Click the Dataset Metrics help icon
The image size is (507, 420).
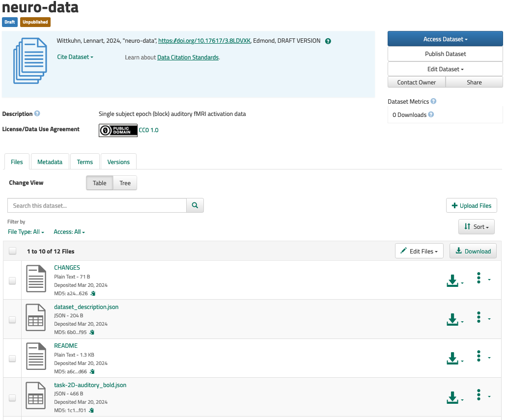pyautogui.click(x=433, y=102)
